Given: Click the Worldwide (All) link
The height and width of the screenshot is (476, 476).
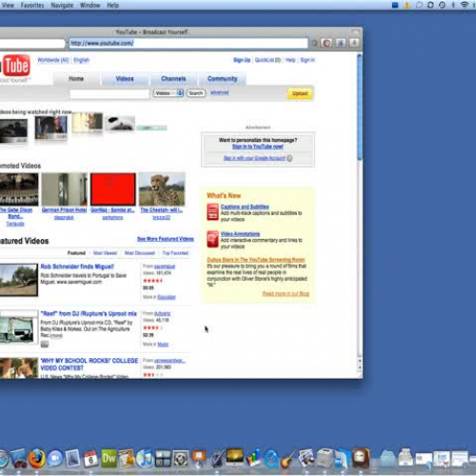Looking at the screenshot, I should 53,60.
